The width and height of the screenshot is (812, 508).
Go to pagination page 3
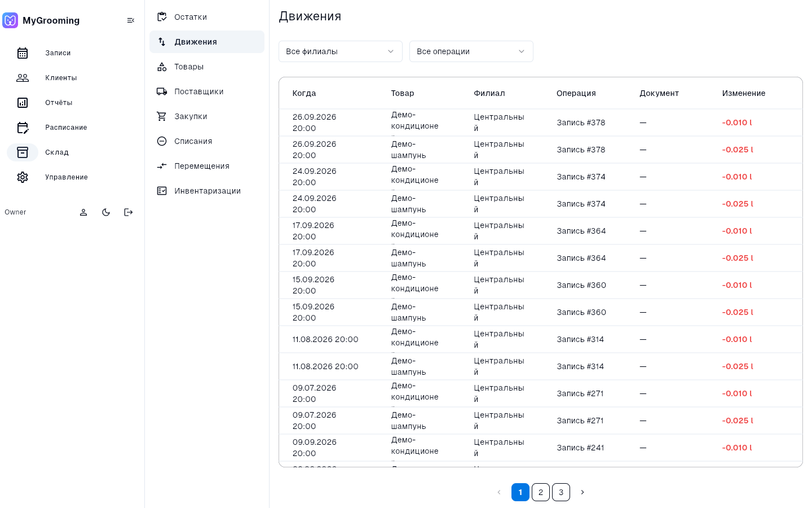coord(561,492)
